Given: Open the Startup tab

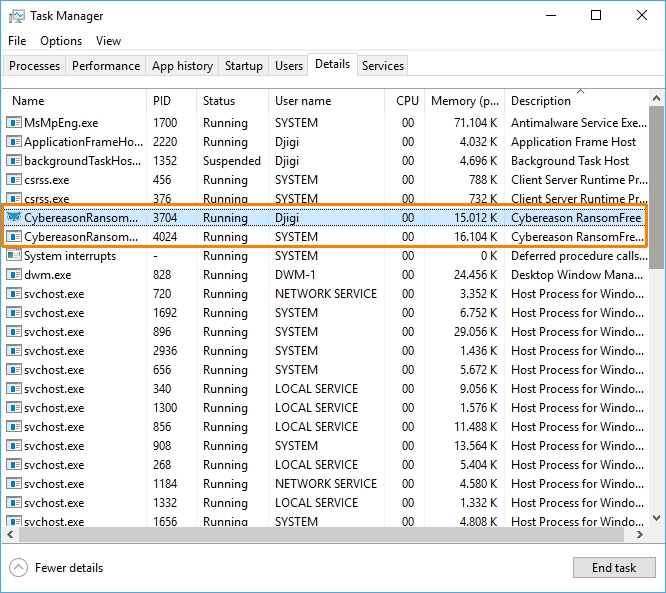Looking at the screenshot, I should click(243, 66).
